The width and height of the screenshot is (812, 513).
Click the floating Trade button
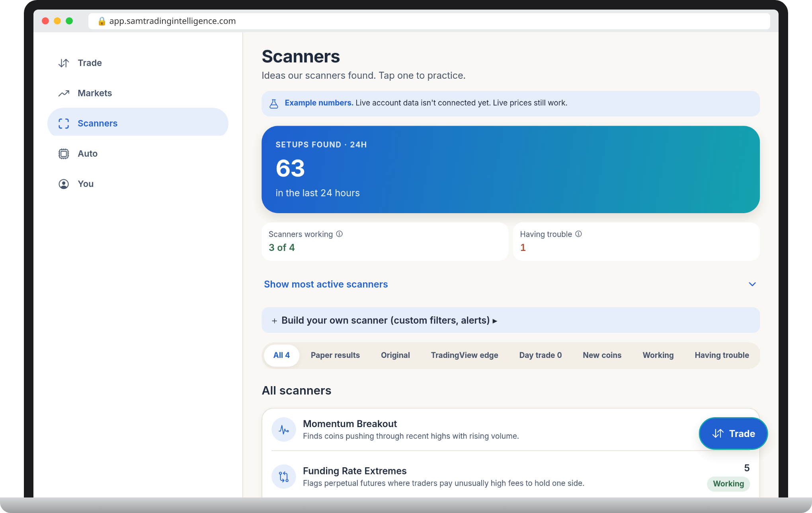[x=733, y=433]
